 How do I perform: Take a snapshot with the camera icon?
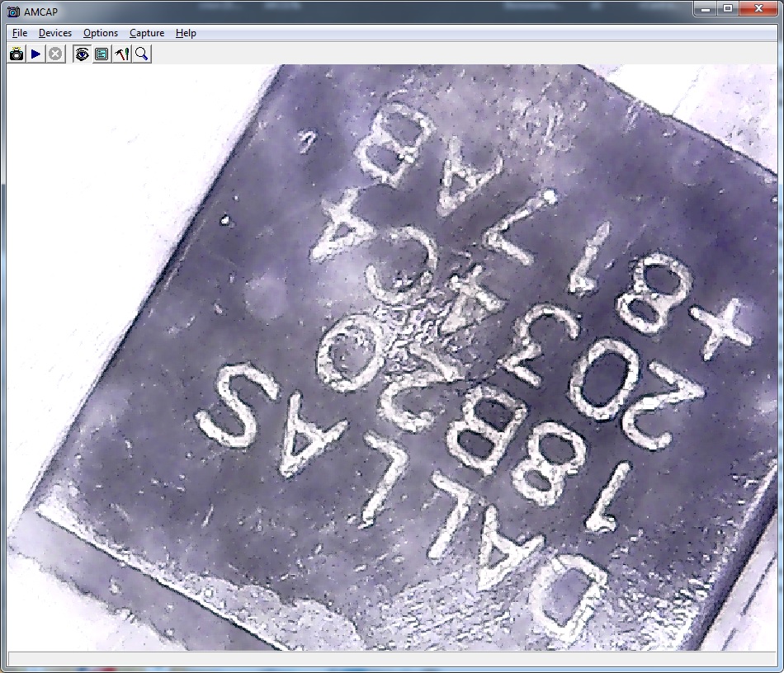tap(17, 54)
